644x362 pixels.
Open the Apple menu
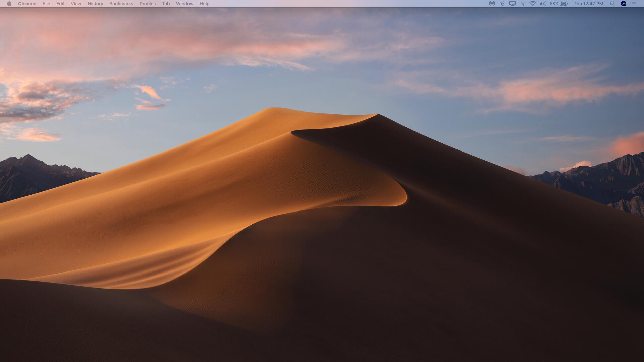(x=9, y=4)
